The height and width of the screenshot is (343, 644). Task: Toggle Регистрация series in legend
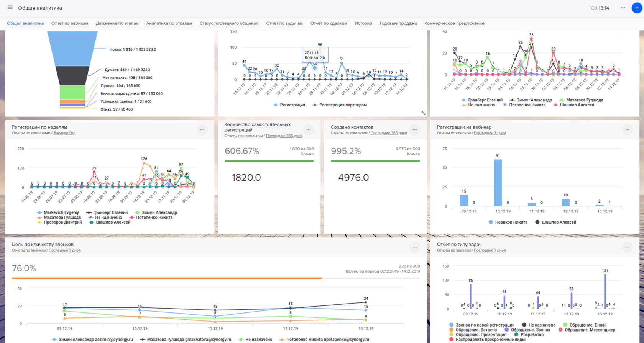[289, 105]
